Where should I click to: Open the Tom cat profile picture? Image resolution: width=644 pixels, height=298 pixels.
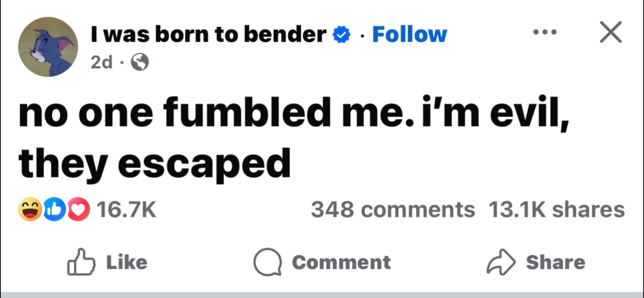pyautogui.click(x=48, y=47)
